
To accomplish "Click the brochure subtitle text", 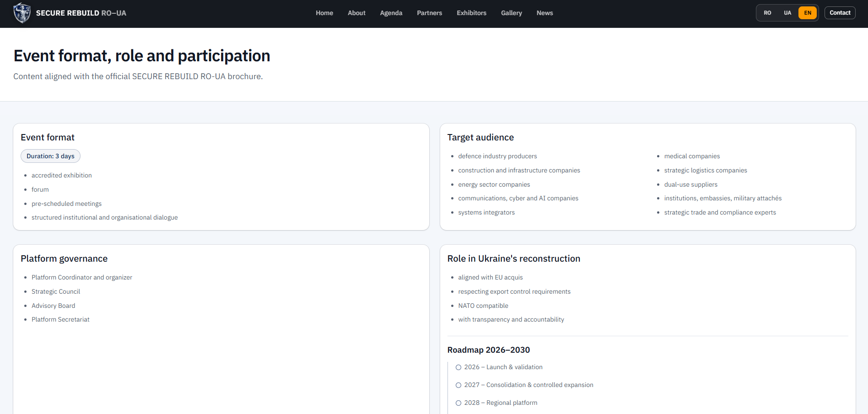I will pyautogui.click(x=138, y=76).
